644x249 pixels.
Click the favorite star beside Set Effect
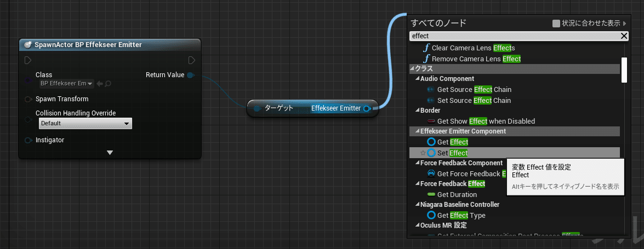(423, 153)
